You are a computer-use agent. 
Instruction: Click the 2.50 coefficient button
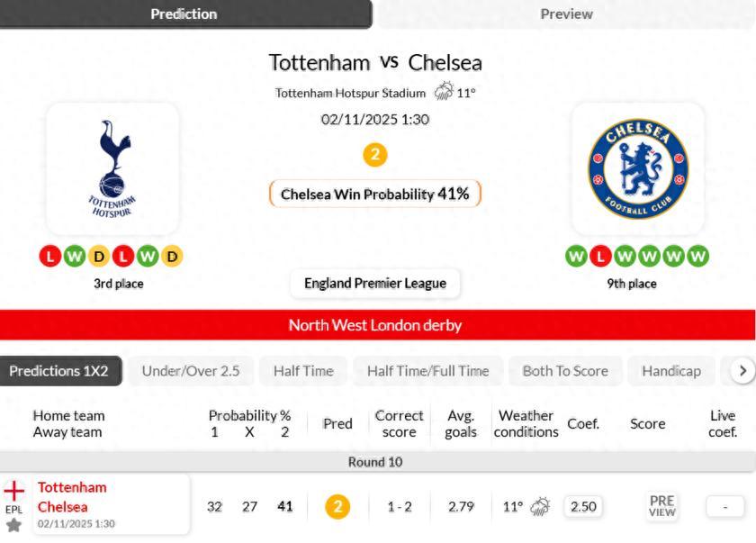pyautogui.click(x=583, y=507)
